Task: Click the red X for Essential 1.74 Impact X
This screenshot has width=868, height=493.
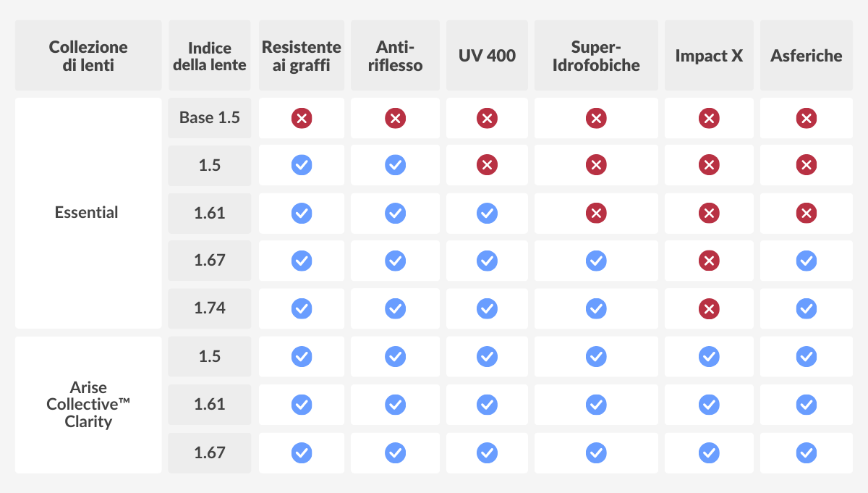Action: pyautogui.click(x=709, y=309)
